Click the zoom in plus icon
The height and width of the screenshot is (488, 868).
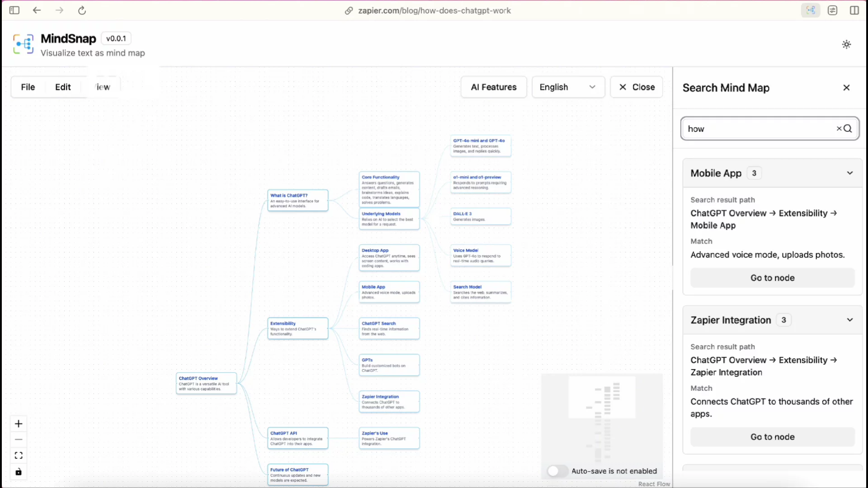point(19,424)
